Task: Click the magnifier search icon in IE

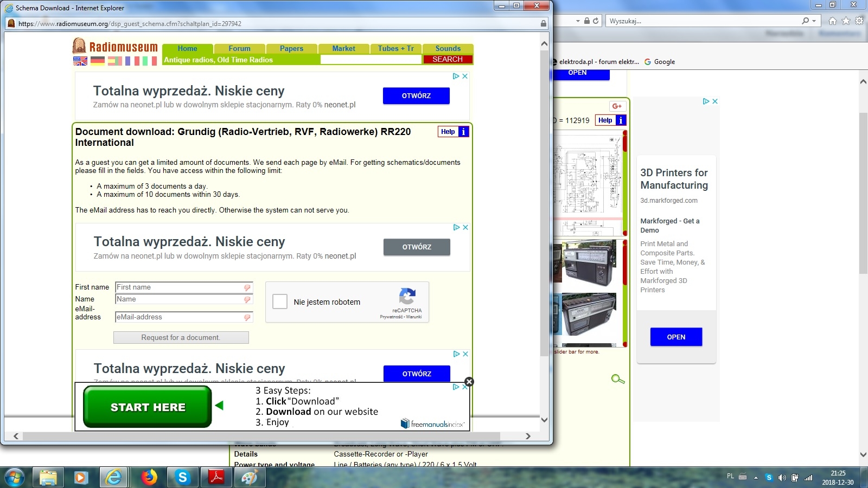Action: click(x=805, y=21)
